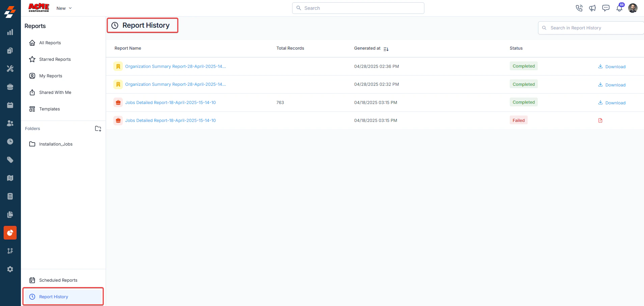Open the people customers sidebar icon

pos(10,123)
